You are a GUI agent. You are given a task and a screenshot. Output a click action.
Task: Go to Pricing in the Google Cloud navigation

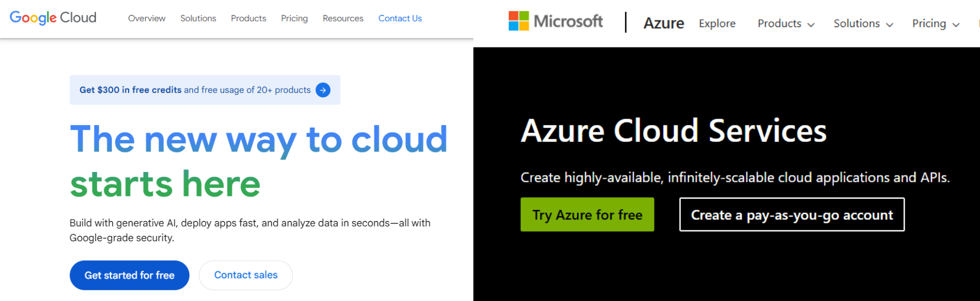[295, 18]
